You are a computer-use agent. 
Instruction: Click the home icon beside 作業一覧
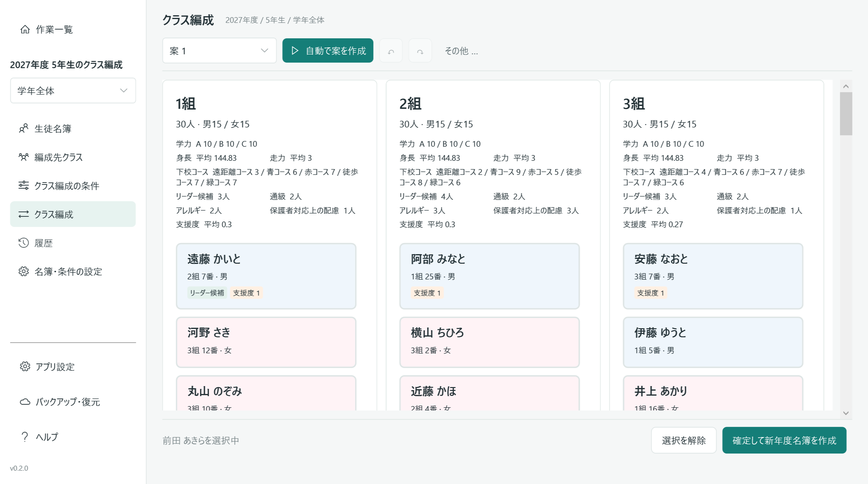pyautogui.click(x=25, y=29)
